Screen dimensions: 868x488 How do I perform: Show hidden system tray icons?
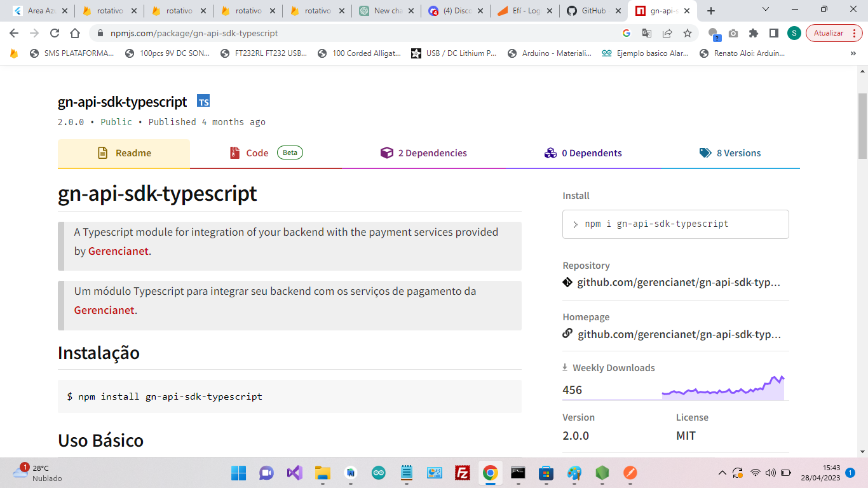coord(722,473)
